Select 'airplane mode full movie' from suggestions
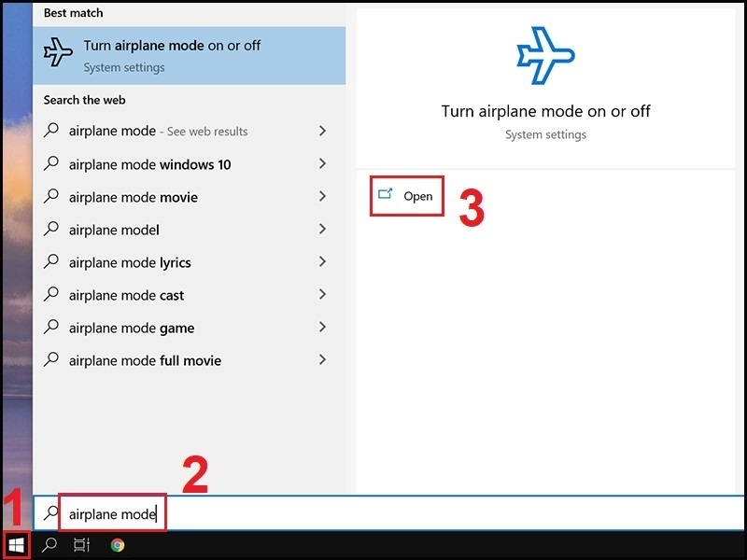Screen dimensions: 747x560 click(x=140, y=360)
